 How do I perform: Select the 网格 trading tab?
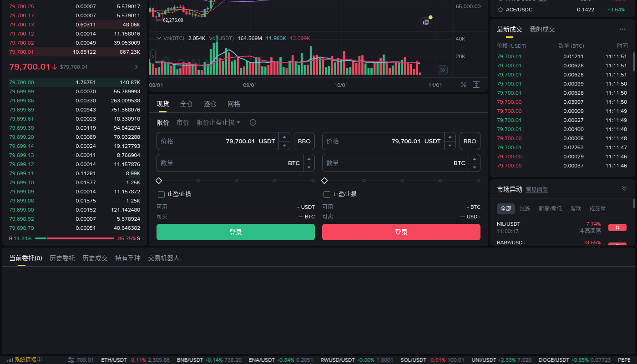tap(234, 104)
